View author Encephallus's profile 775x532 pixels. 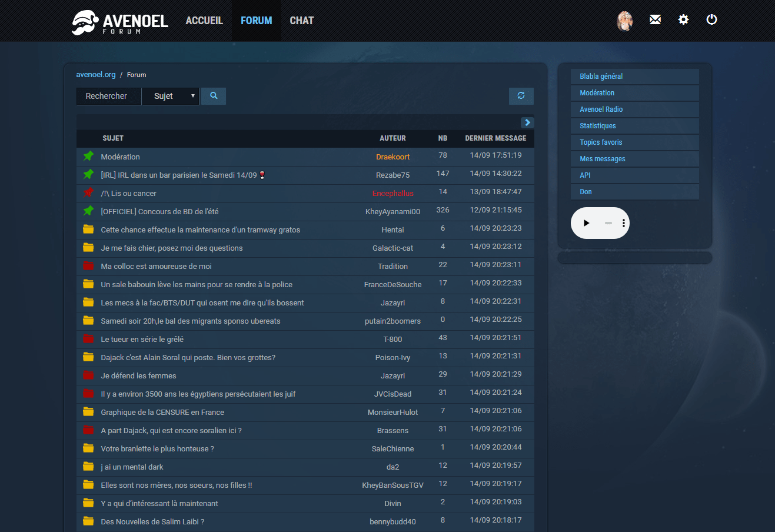point(393,194)
